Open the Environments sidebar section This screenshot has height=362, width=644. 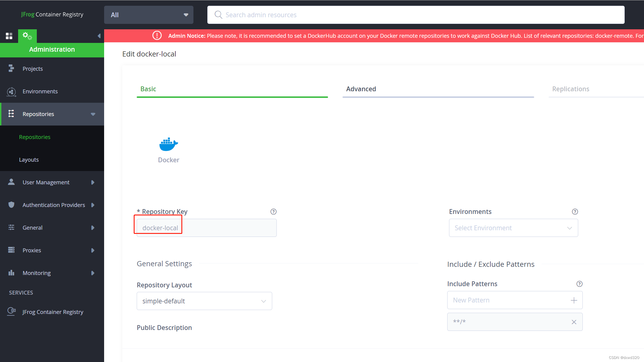pyautogui.click(x=40, y=91)
